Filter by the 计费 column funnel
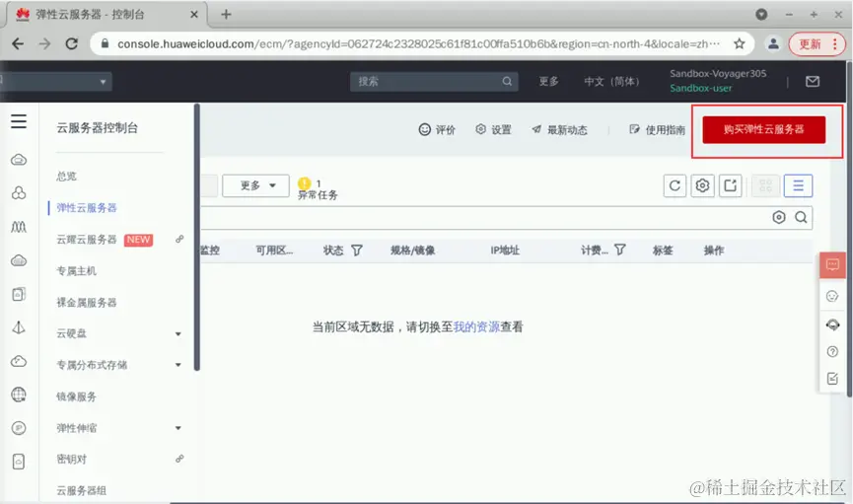 (x=619, y=250)
